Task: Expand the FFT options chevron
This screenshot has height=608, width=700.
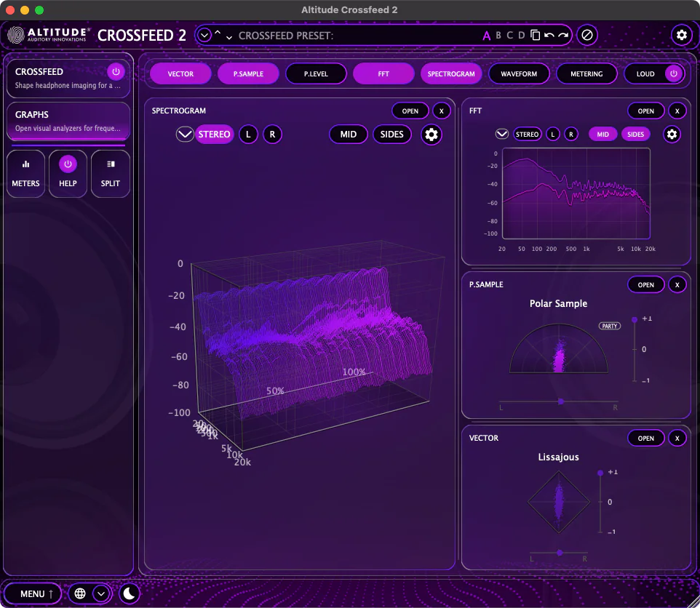Action: click(502, 134)
